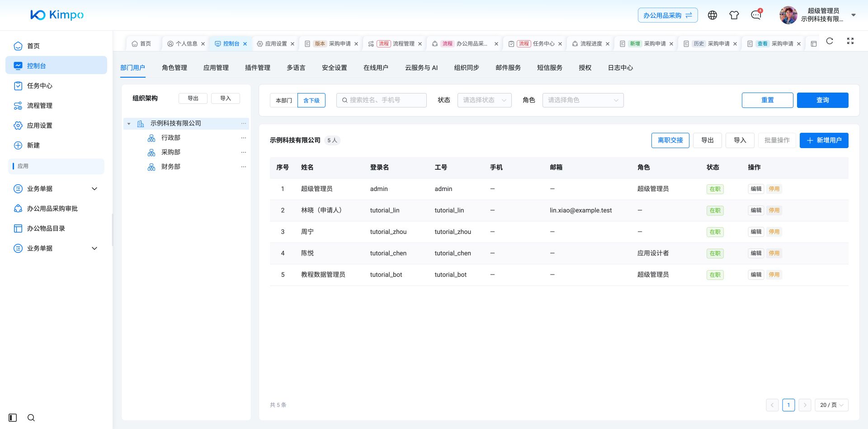Open the 请选择角色 dropdown
Image resolution: width=868 pixels, height=429 pixels.
(583, 100)
